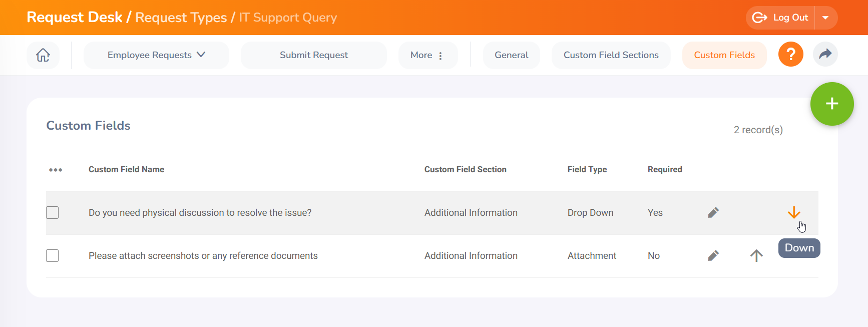Viewport: 868px width, 327px height.
Task: Open the orange help question mark icon
Action: pyautogui.click(x=790, y=54)
